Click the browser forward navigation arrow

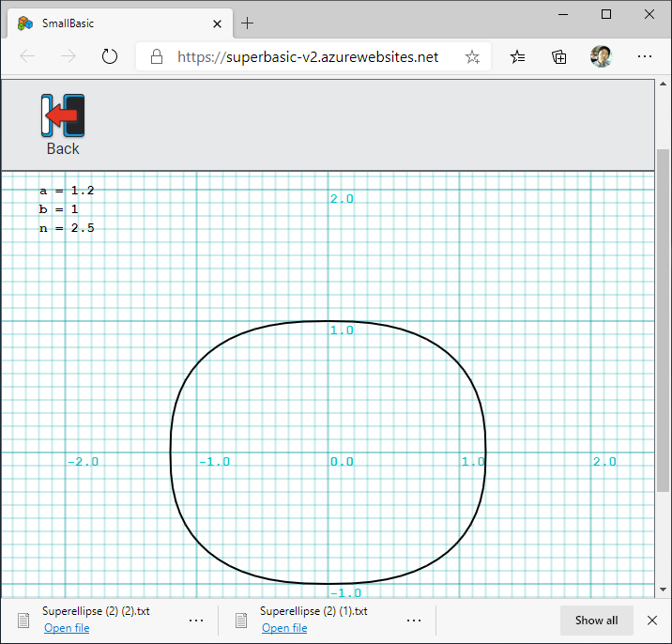pyautogui.click(x=69, y=56)
